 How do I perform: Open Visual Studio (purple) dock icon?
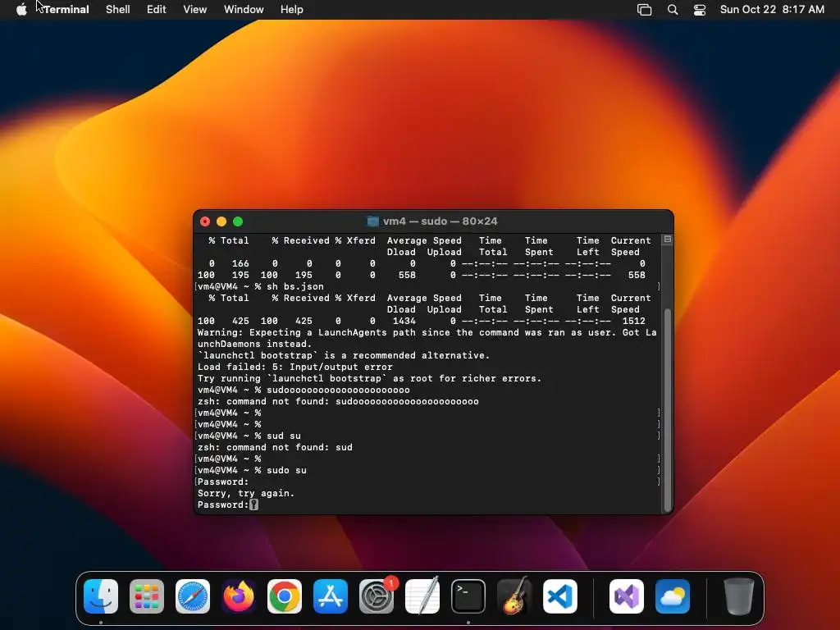click(626, 596)
